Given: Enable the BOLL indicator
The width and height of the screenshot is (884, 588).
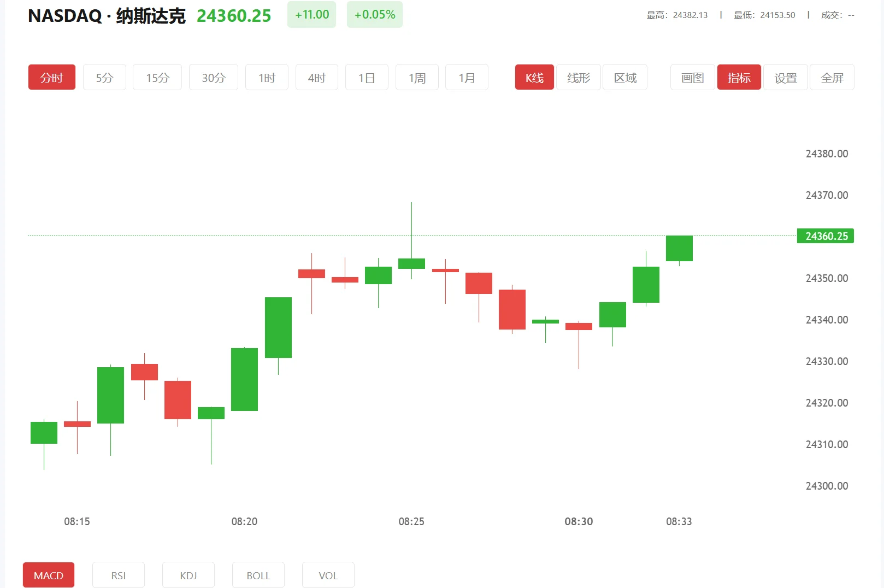Looking at the screenshot, I should point(258,575).
